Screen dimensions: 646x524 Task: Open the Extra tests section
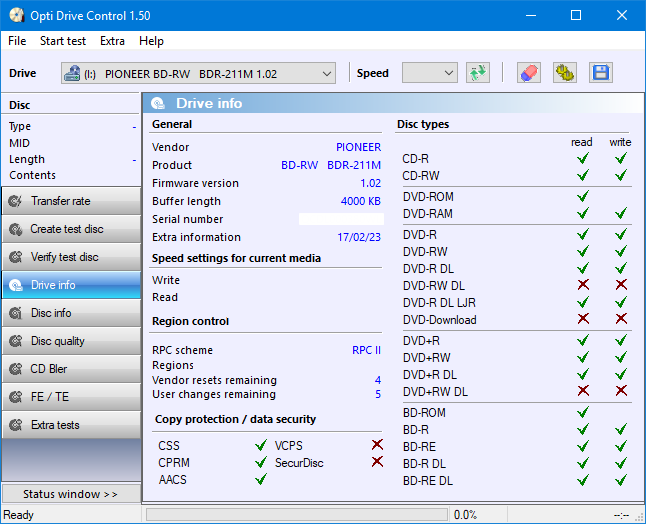[71, 425]
